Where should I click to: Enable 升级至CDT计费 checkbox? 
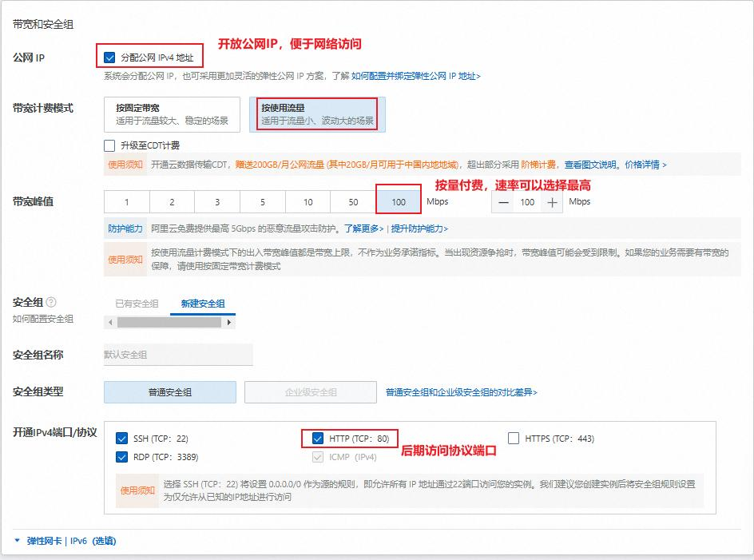pyautogui.click(x=109, y=145)
